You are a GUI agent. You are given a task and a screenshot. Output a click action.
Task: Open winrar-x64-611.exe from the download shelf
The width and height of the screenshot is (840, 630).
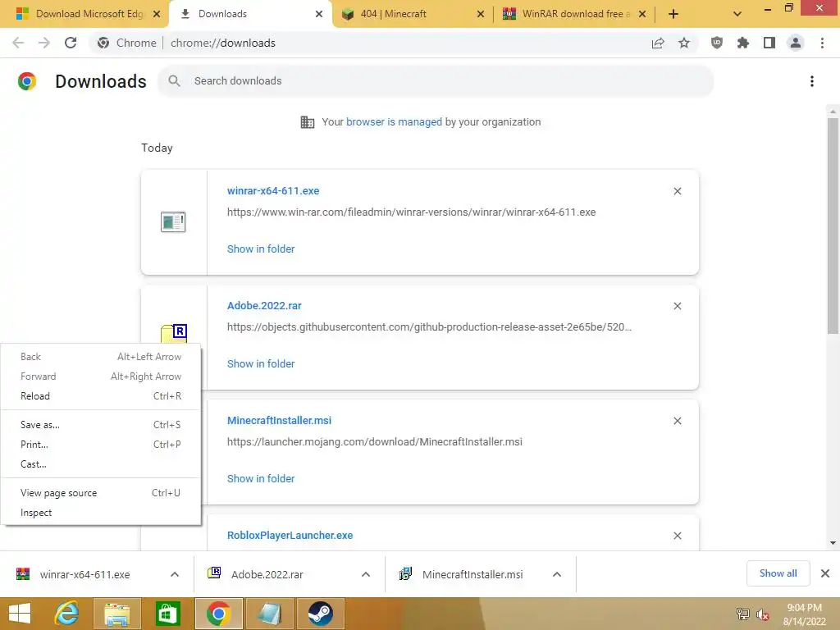tap(84, 574)
